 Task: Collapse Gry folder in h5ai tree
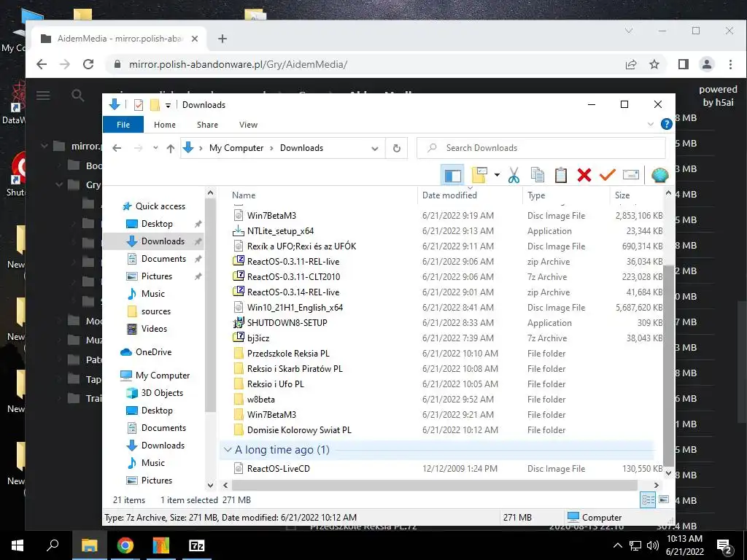point(60,184)
